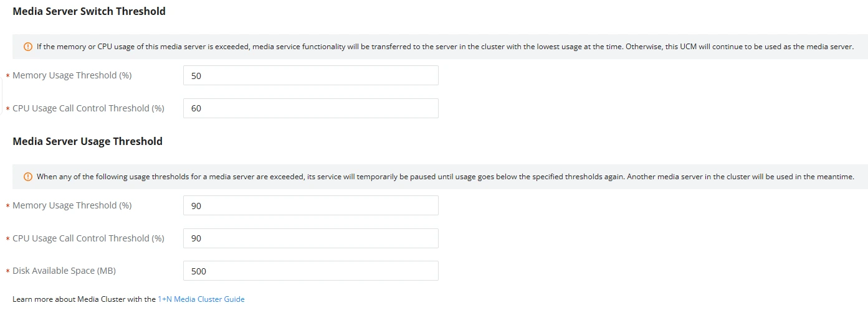The image size is (868, 313).
Task: Click the red asterisk beside Disk Available Space
Action: pyautogui.click(x=8, y=272)
